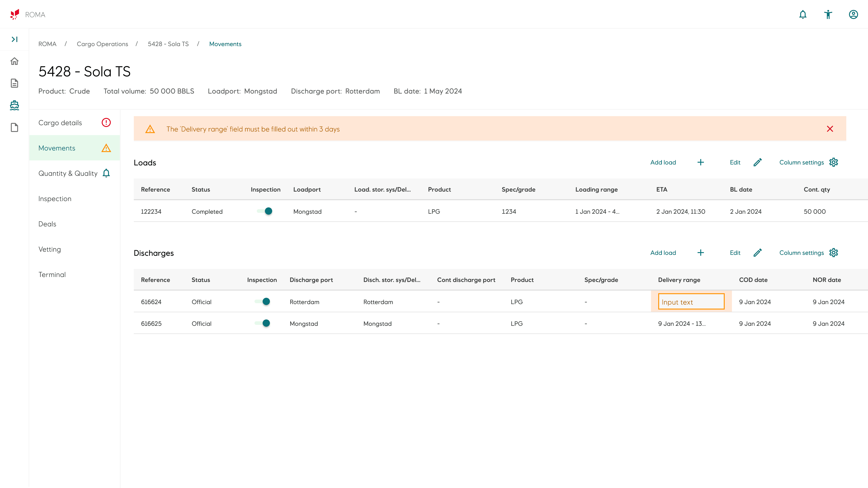Open the notifications bell in header
Screen dimensions: 868x488
coord(803,14)
